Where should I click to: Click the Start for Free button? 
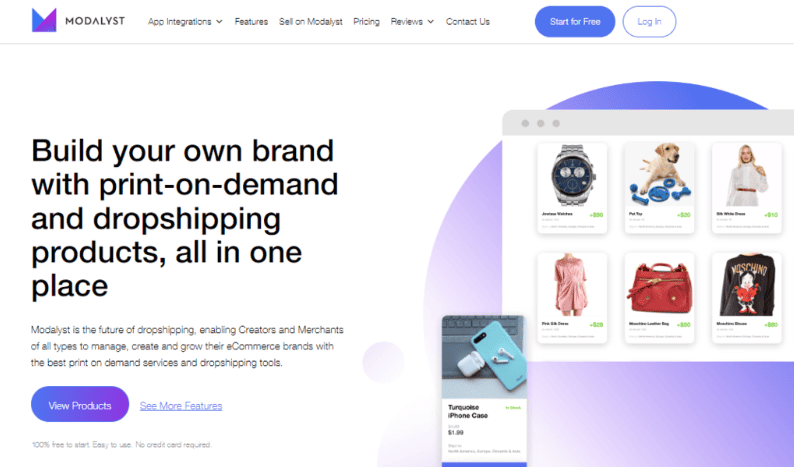(575, 22)
